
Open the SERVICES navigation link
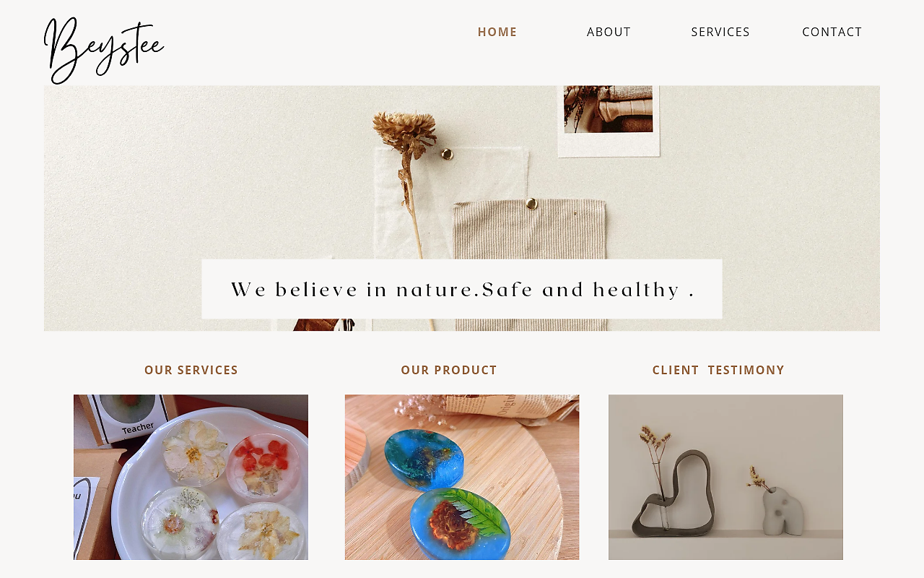[720, 32]
